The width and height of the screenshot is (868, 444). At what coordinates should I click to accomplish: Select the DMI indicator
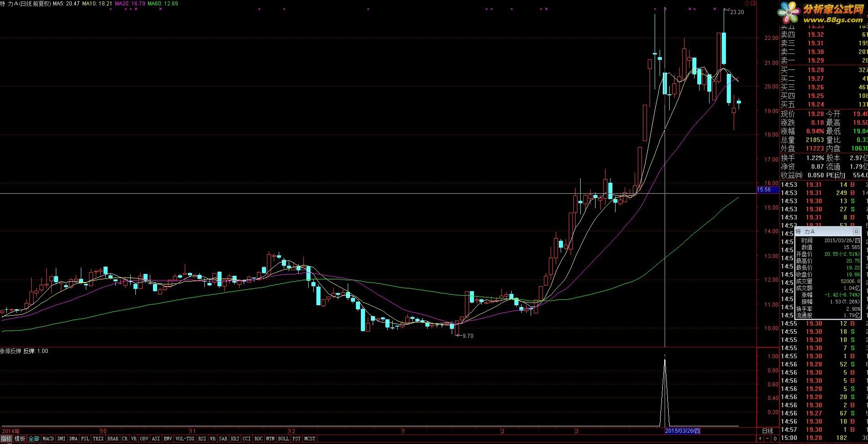(x=61, y=439)
